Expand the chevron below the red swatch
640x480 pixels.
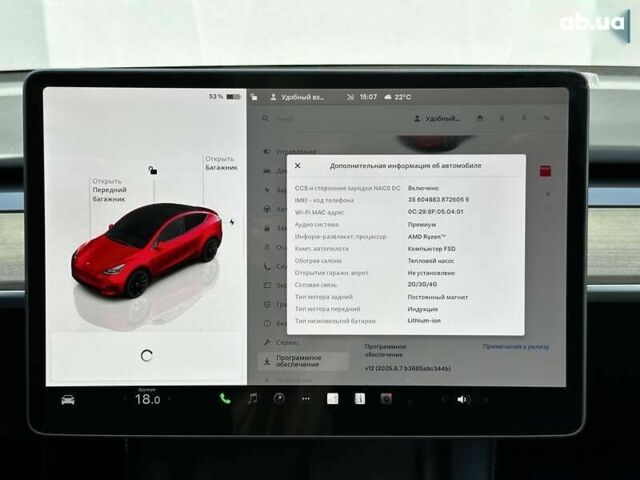pos(547,194)
